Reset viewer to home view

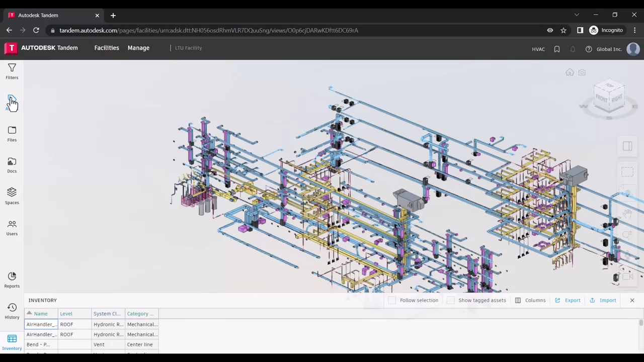(x=570, y=72)
